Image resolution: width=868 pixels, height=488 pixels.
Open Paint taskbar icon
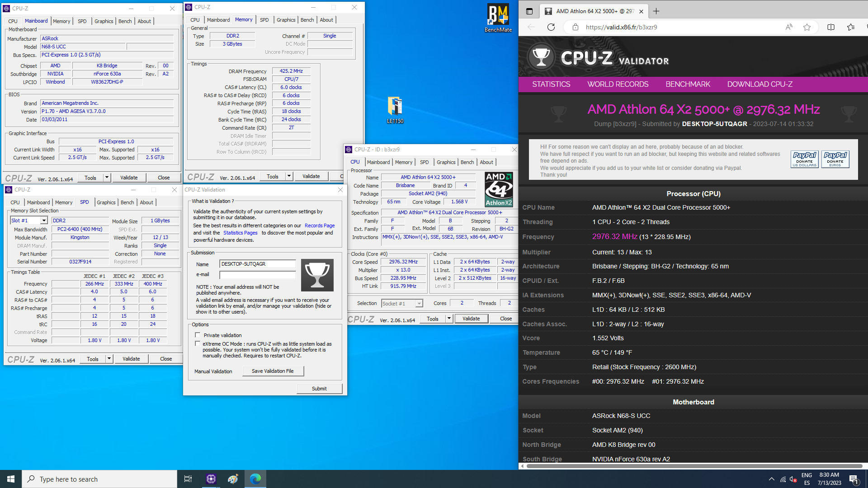click(x=233, y=479)
